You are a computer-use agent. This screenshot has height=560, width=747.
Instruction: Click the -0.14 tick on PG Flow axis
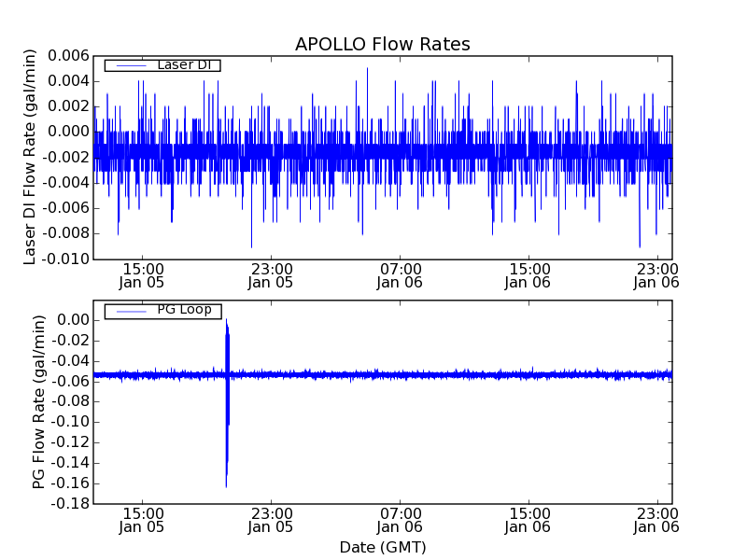point(70,463)
